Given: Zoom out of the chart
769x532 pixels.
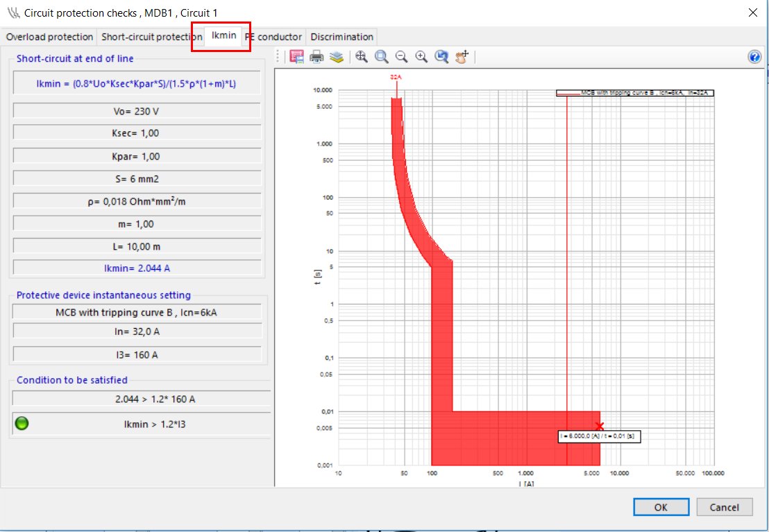Looking at the screenshot, I should pos(401,57).
